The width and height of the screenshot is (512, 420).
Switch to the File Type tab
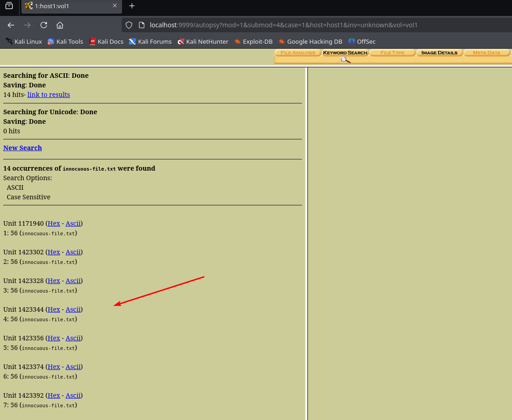point(392,53)
